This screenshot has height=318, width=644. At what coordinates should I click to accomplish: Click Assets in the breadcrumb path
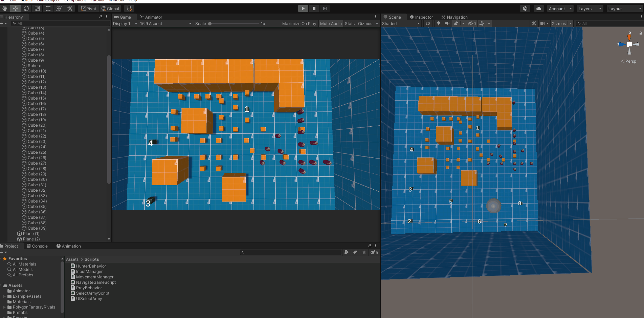72,259
